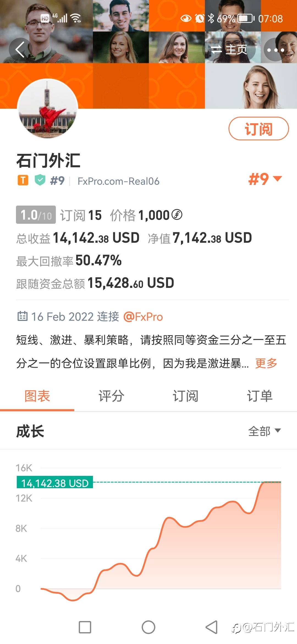
Task: Tap the Android recent apps square
Action: [85, 627]
